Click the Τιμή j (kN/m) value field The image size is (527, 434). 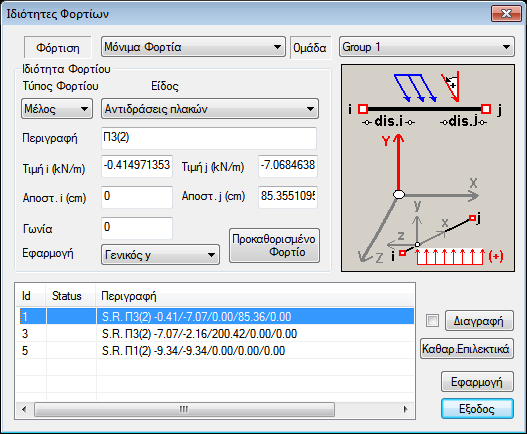point(288,166)
